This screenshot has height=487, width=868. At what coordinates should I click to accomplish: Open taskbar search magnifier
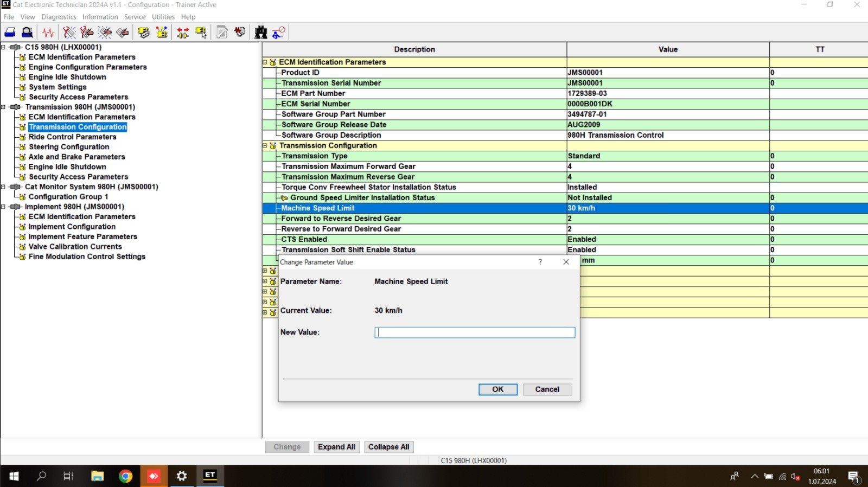[41, 476]
